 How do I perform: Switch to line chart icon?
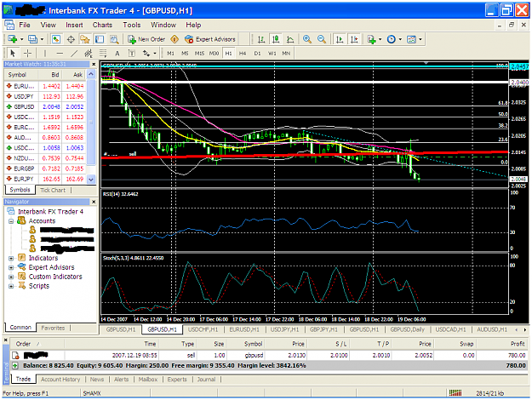coord(290,39)
